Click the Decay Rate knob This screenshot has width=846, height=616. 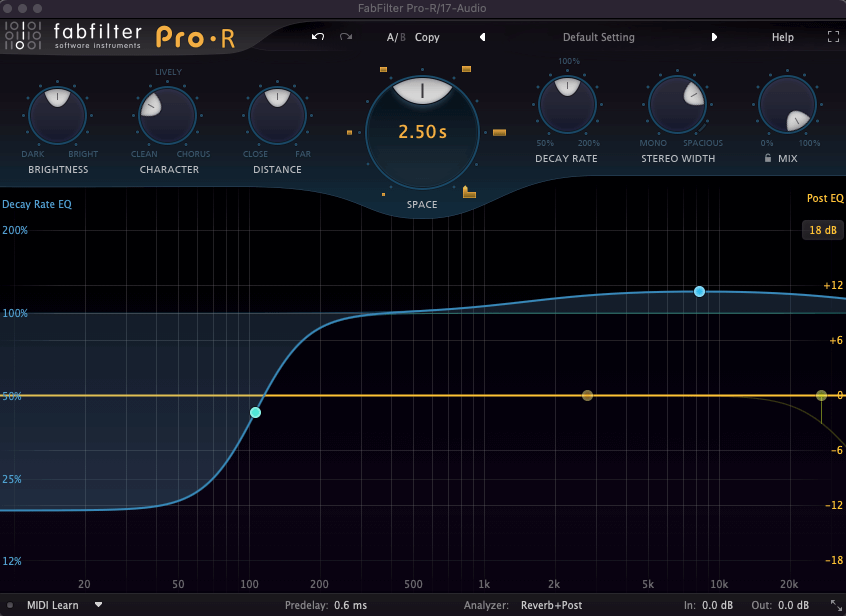(567, 104)
